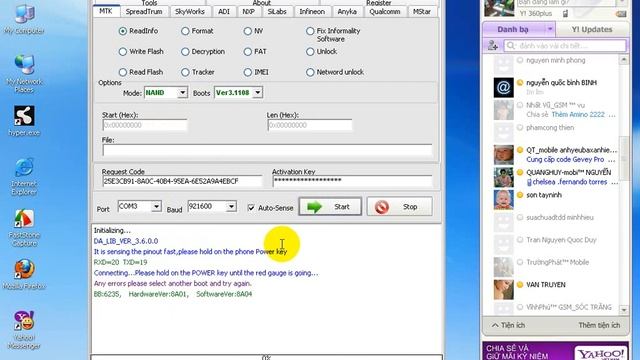Click Yahoo advertisement banner
The width and height of the screenshot is (640, 360).
pos(556,351)
